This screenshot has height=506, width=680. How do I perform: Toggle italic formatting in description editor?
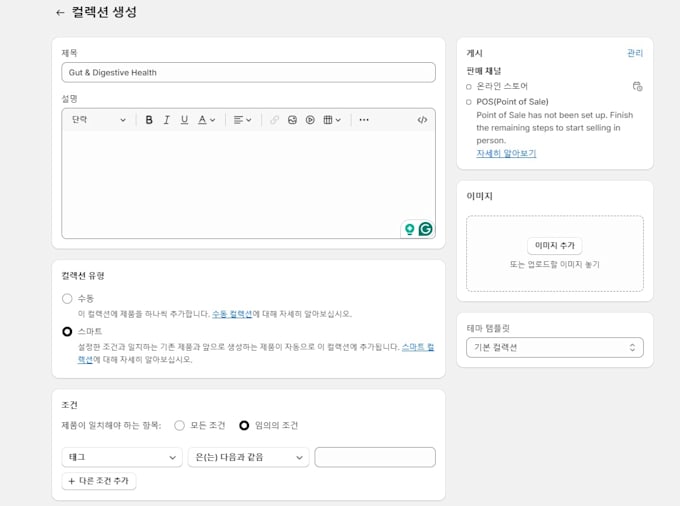tap(167, 120)
